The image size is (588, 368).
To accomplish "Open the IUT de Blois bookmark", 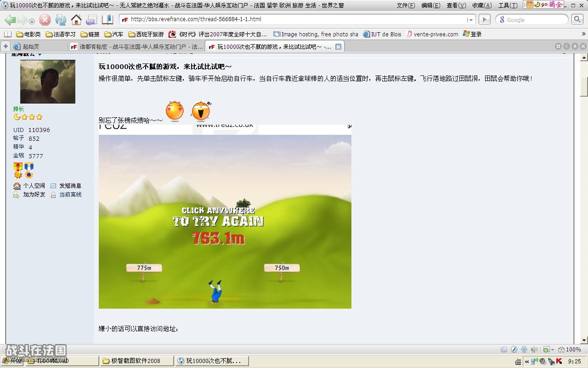I will tap(382, 34).
